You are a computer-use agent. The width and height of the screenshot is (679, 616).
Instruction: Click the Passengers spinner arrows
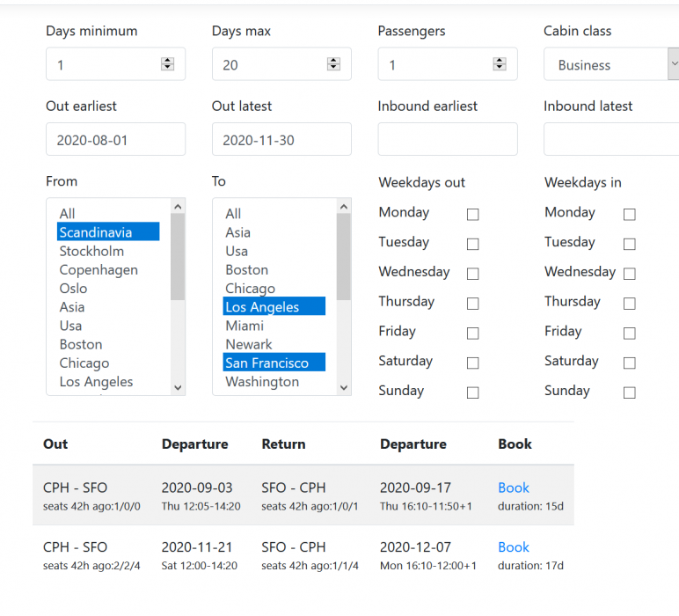(500, 64)
